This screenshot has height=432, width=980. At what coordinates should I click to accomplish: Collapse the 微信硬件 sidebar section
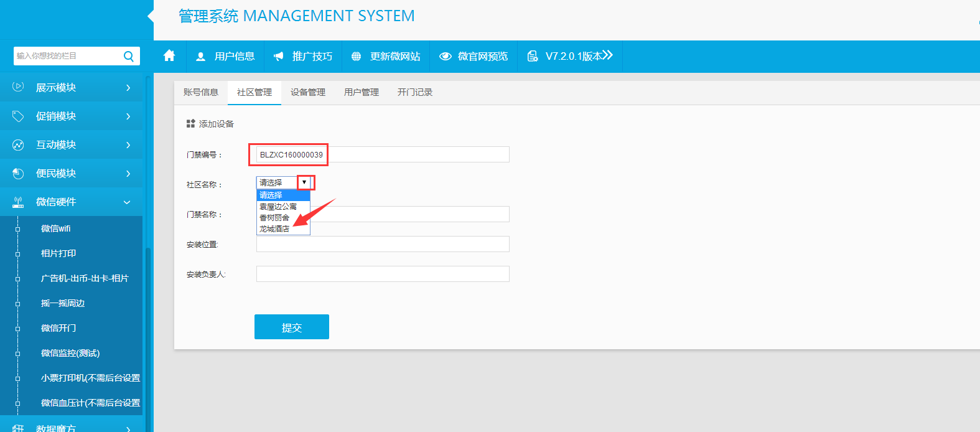(127, 202)
